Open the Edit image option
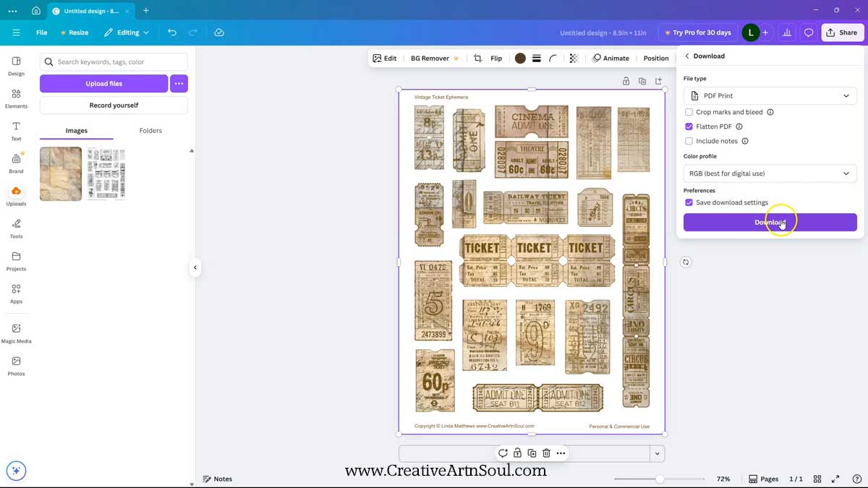This screenshot has width=868, height=488. 385,59
